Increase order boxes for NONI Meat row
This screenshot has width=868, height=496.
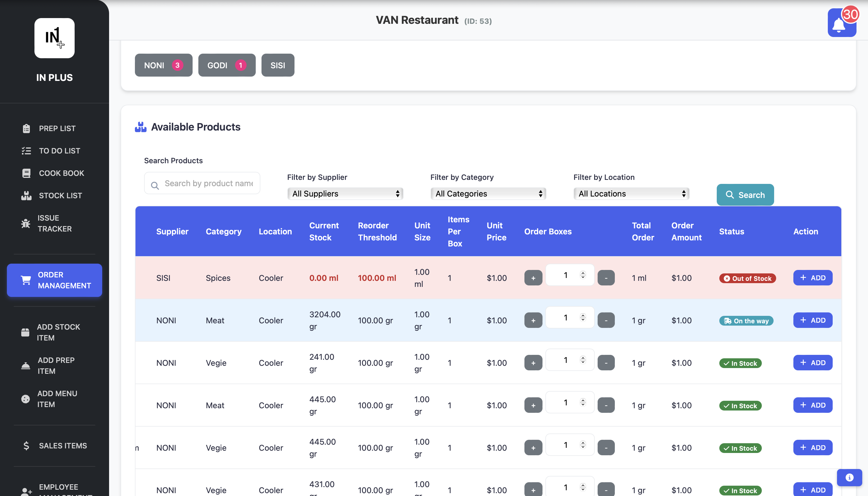[x=533, y=320]
